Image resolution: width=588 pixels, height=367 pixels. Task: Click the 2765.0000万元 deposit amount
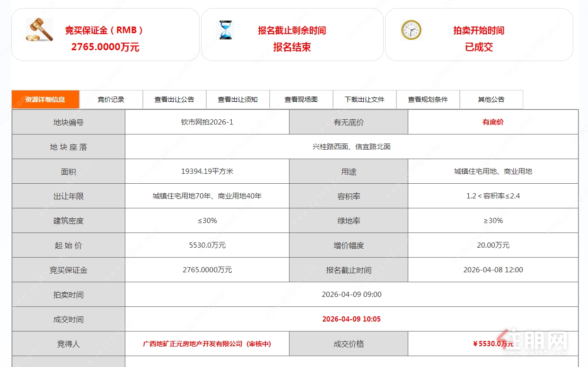click(x=105, y=47)
